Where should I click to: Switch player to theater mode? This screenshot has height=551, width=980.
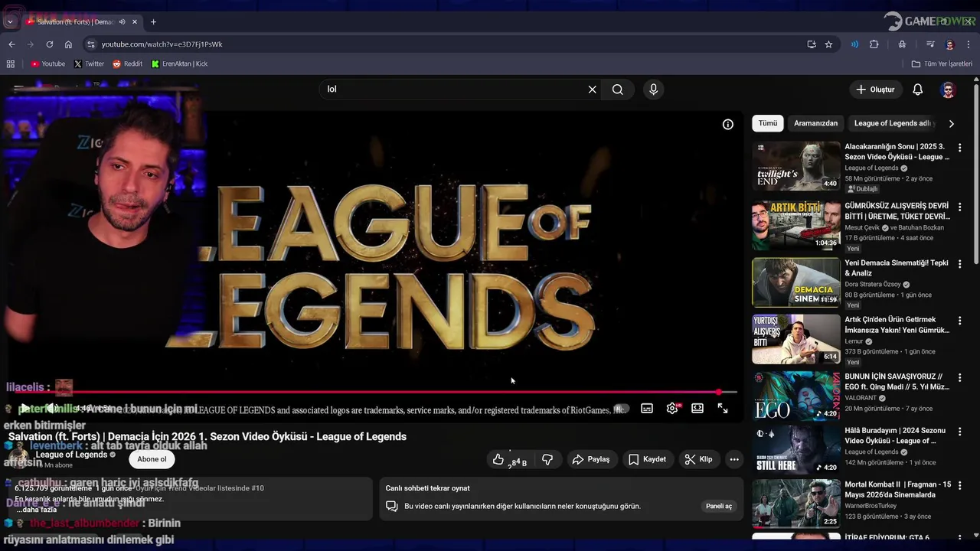coord(697,409)
